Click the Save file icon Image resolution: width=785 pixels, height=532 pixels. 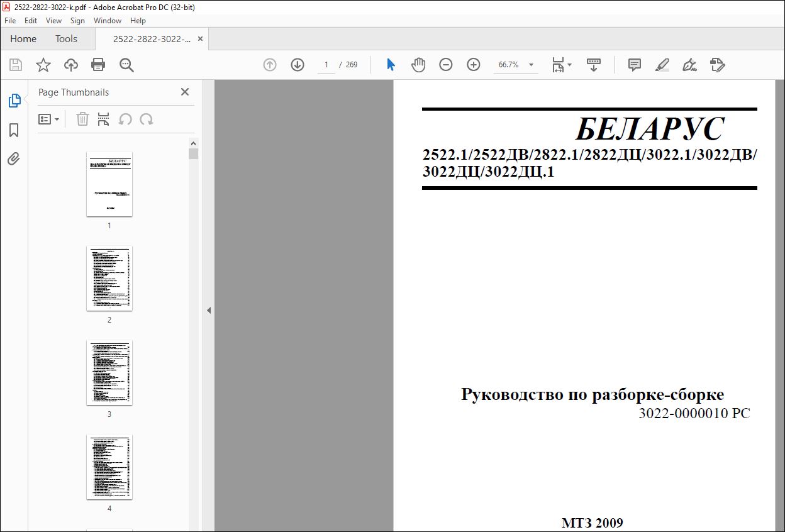16,65
